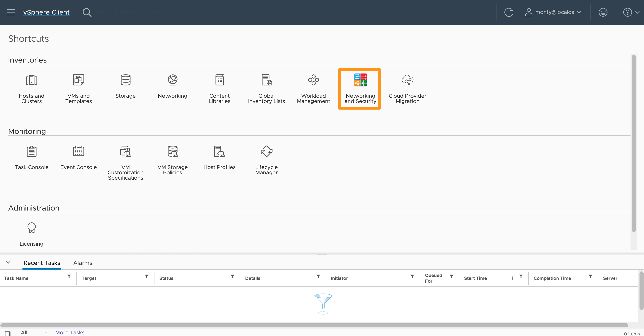Open the help question mark menu
The width and height of the screenshot is (644, 336).
coord(631,12)
